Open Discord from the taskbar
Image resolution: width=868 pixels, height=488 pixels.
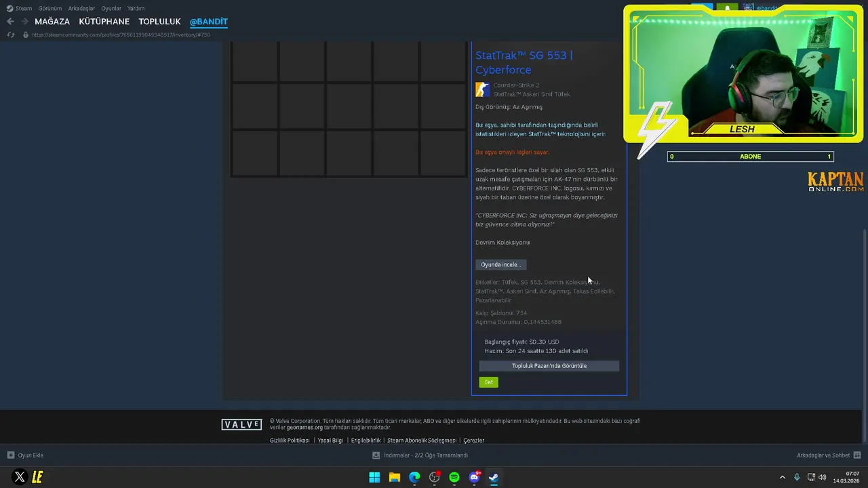pyautogui.click(x=475, y=477)
